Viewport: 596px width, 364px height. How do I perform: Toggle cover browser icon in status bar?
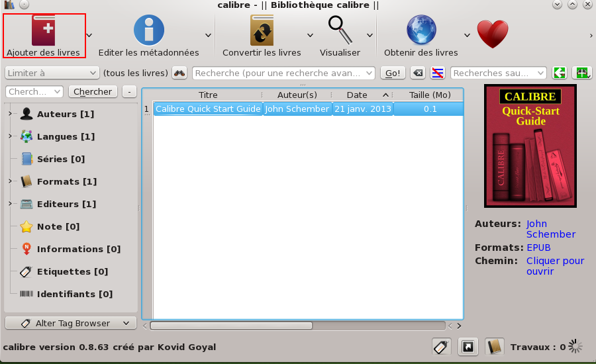click(468, 347)
